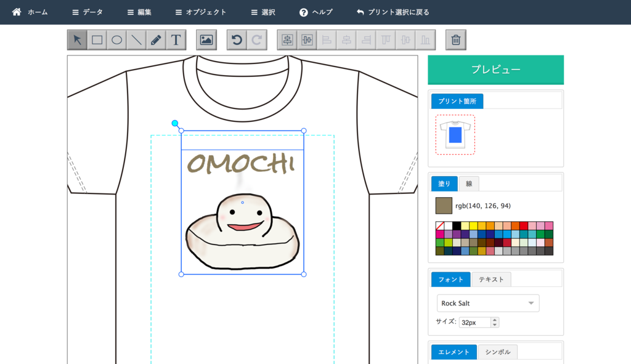
Task: Switch to the テキスト tab
Action: (x=491, y=279)
